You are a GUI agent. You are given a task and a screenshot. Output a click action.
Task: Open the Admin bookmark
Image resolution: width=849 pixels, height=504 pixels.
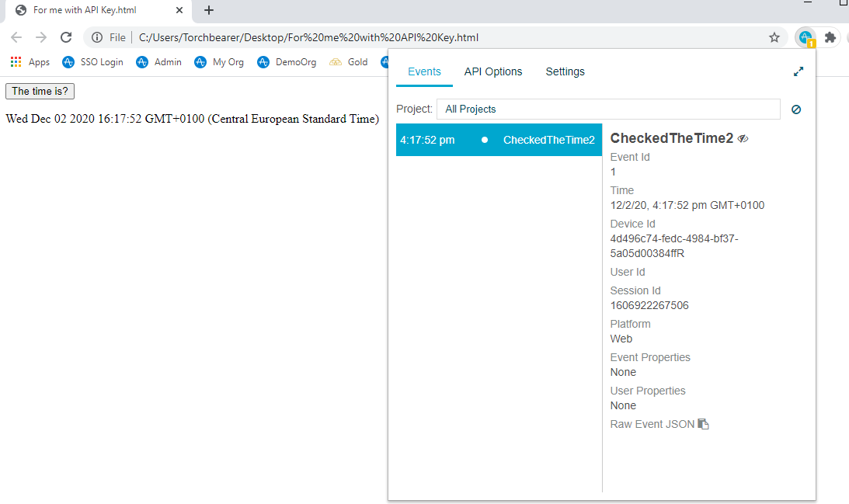tap(158, 62)
